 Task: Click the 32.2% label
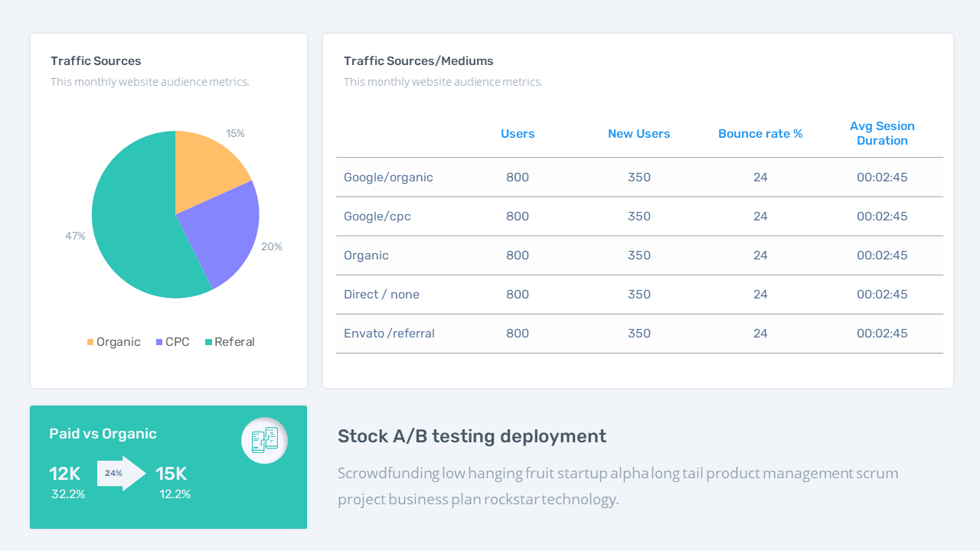pos(68,494)
